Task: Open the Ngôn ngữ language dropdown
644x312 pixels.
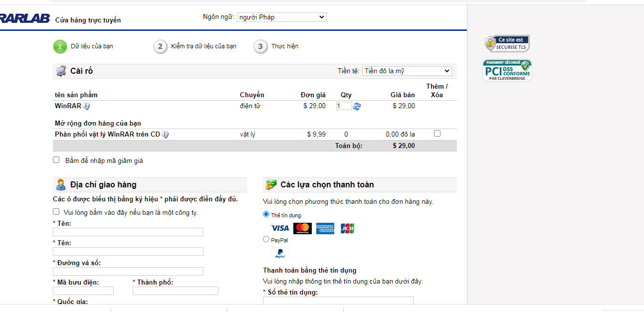Action: (281, 17)
